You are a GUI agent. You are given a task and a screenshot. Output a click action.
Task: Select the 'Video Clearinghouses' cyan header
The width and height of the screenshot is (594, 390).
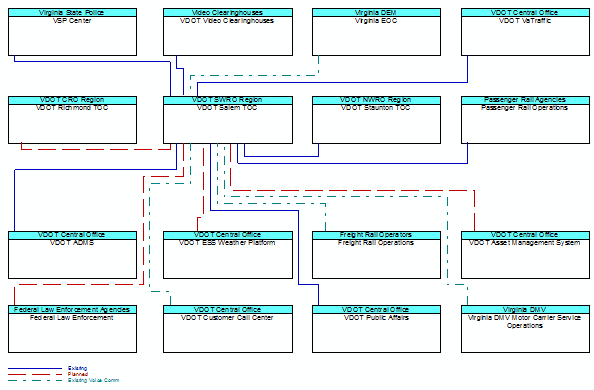[228, 13]
